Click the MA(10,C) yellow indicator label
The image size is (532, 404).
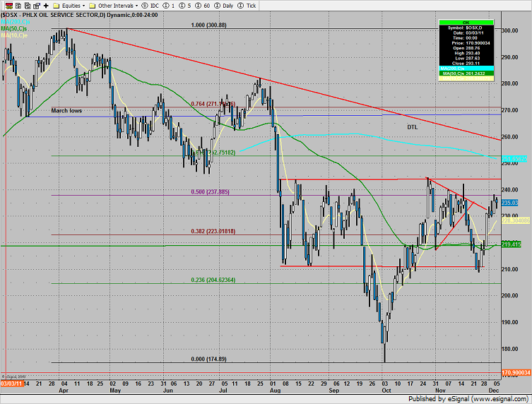[x=13, y=34]
